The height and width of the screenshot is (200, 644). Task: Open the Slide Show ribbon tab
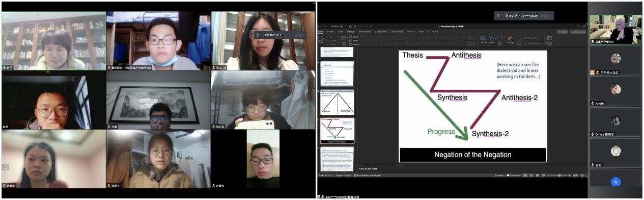(x=397, y=32)
